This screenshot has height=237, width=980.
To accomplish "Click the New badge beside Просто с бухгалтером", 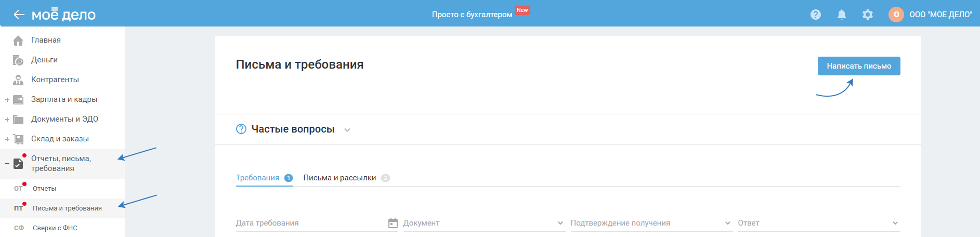I will coord(522,10).
